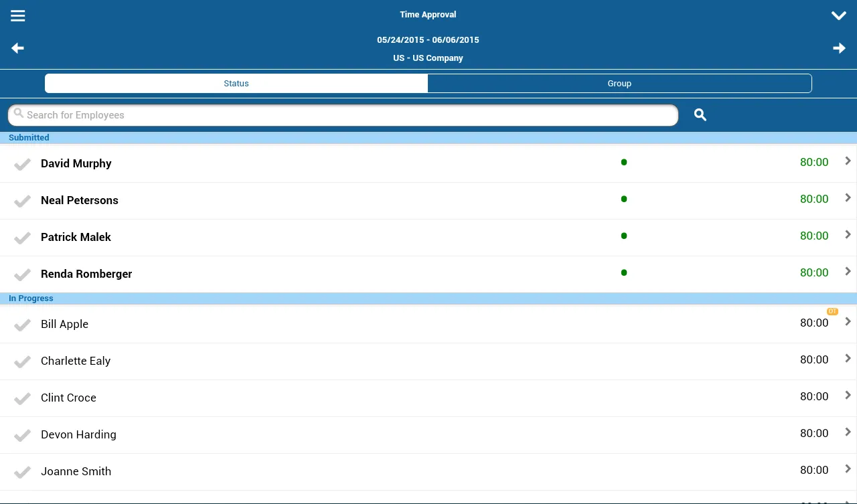Viewport: 857px width, 504px height.
Task: Click Patrick Malek's 80:00 hours total
Action: pyautogui.click(x=813, y=236)
